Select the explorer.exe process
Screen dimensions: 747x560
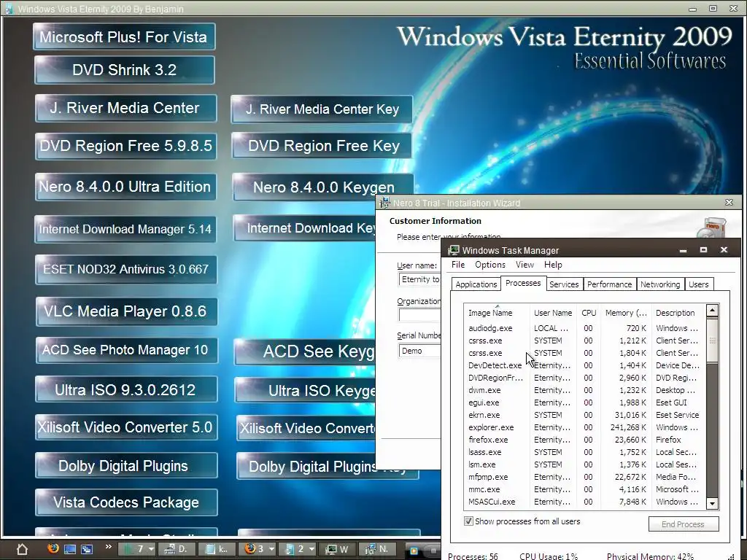point(584,427)
